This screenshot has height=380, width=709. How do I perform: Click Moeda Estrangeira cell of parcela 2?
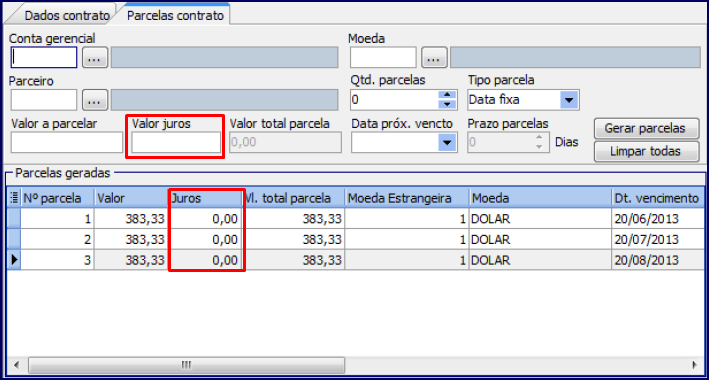coord(407,239)
